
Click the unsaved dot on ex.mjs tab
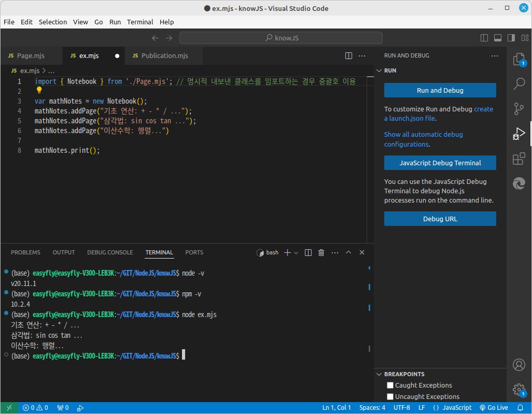(x=117, y=56)
